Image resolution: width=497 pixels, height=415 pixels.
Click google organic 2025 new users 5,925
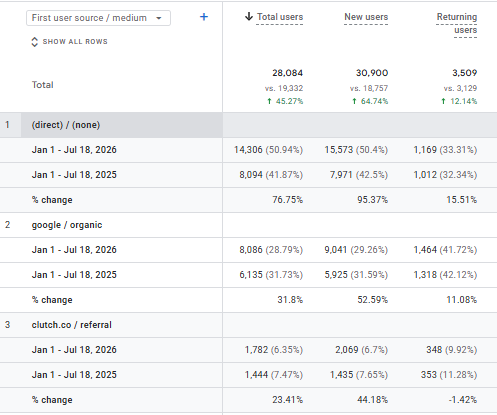click(356, 275)
